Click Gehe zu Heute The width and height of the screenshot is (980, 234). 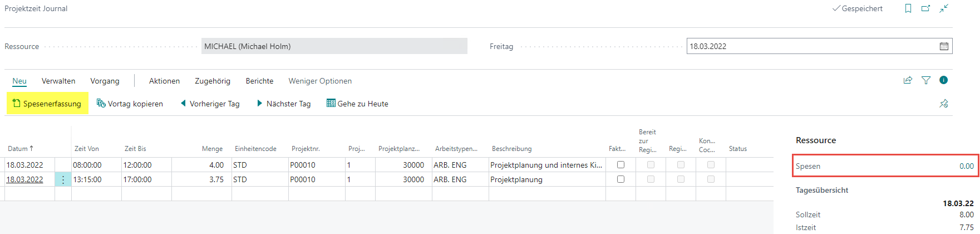(x=357, y=104)
